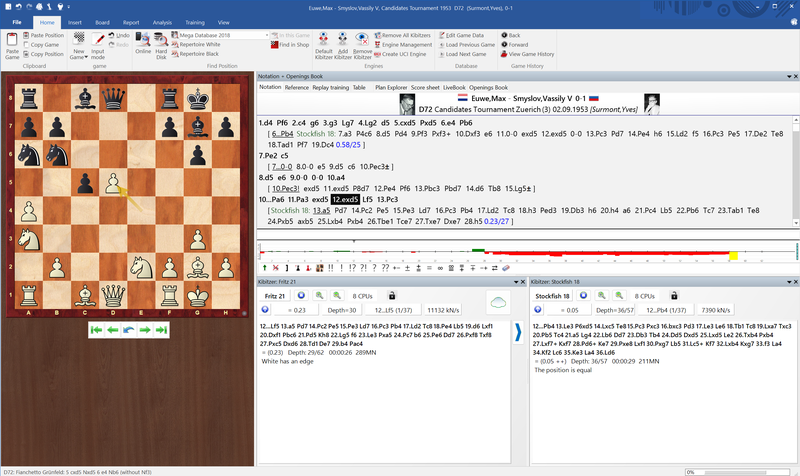Click the yellow marker on the evaluation graph
This screenshot has height=476, width=800.
[733, 255]
